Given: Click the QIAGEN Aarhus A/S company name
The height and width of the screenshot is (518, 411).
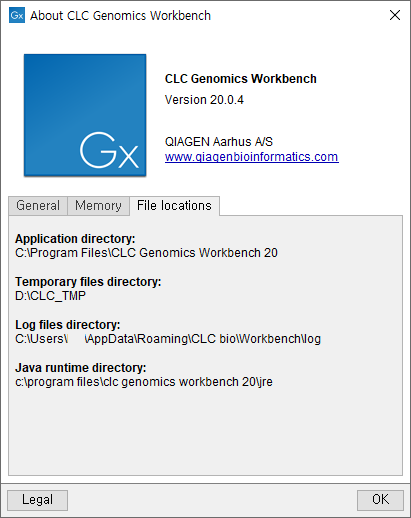Looking at the screenshot, I should 219,142.
